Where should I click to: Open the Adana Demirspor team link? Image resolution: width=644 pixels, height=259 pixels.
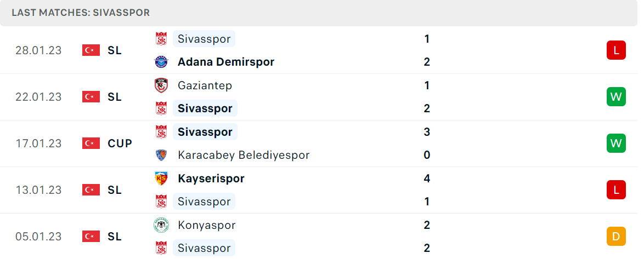(x=226, y=62)
